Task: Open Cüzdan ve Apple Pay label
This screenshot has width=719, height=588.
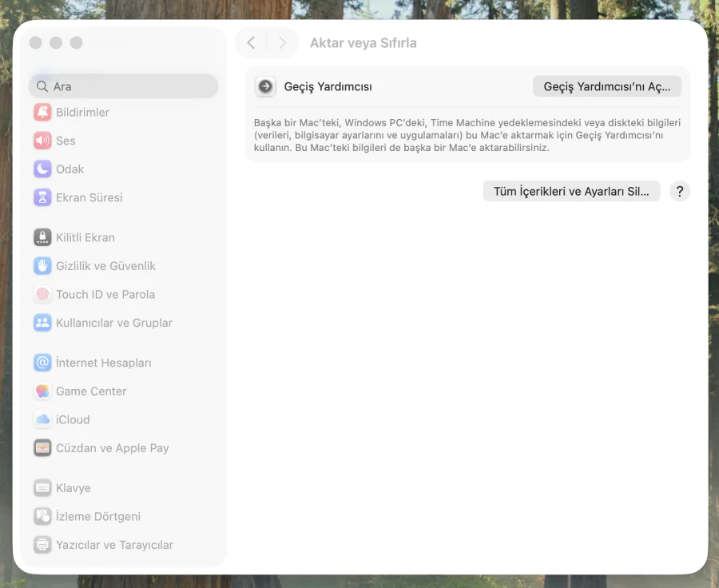Action: 113,448
